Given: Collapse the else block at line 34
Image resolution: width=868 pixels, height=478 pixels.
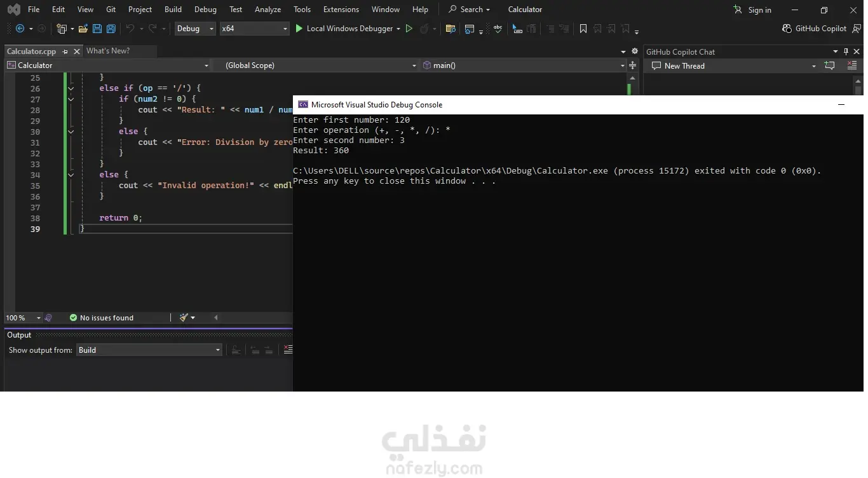Looking at the screenshot, I should click(71, 175).
